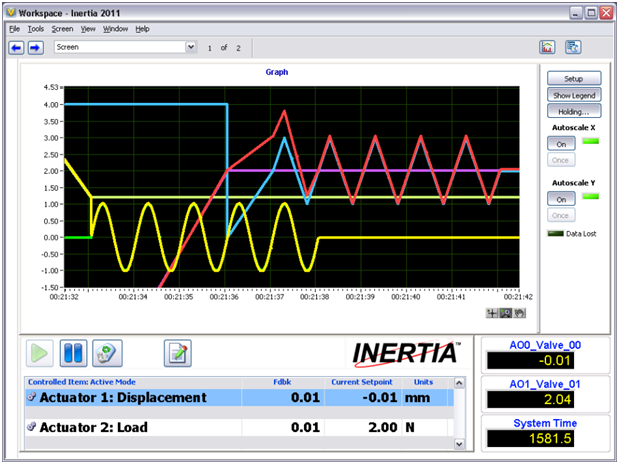
Task: Click the far-right toolbar icon
Action: [573, 47]
